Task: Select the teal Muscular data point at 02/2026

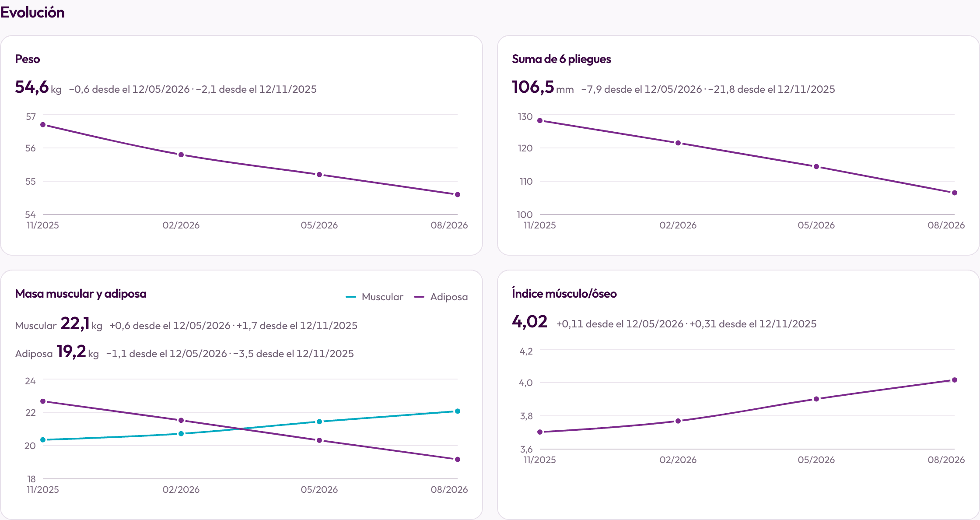Action: pyautogui.click(x=181, y=434)
